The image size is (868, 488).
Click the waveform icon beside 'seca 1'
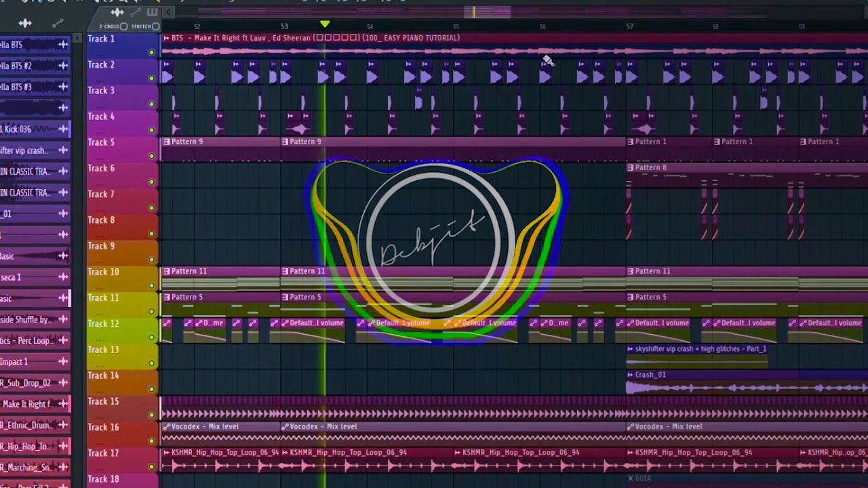[63, 277]
